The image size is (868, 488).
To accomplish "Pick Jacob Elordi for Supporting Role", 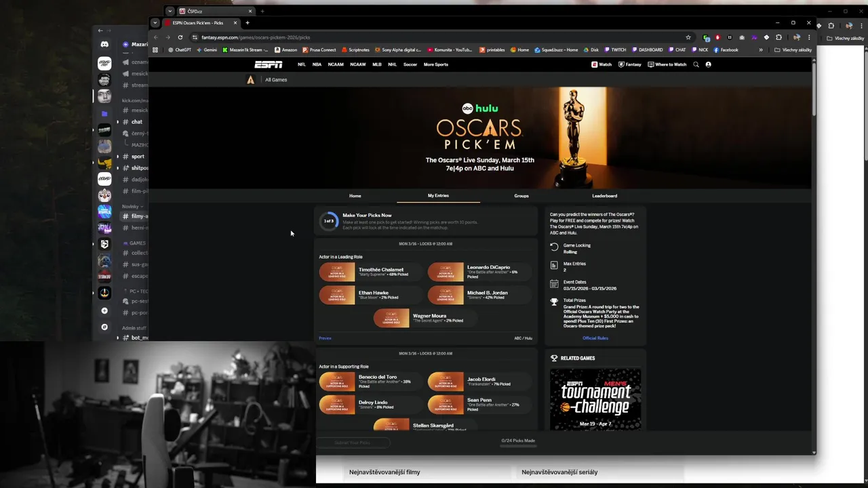I will click(479, 382).
